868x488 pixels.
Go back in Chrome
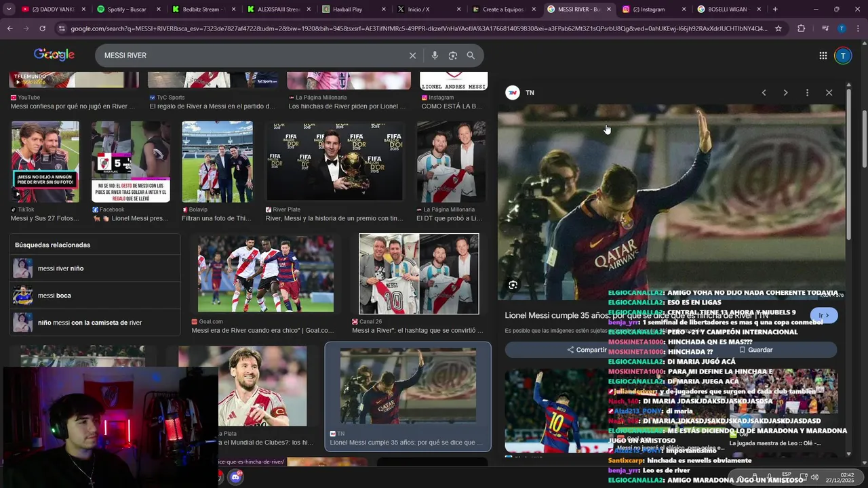[x=9, y=28]
